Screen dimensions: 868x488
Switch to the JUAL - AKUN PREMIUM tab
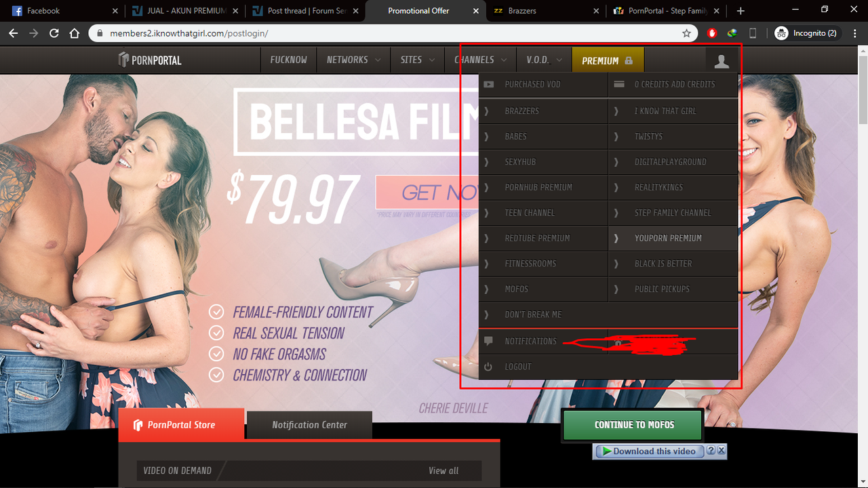(x=186, y=11)
